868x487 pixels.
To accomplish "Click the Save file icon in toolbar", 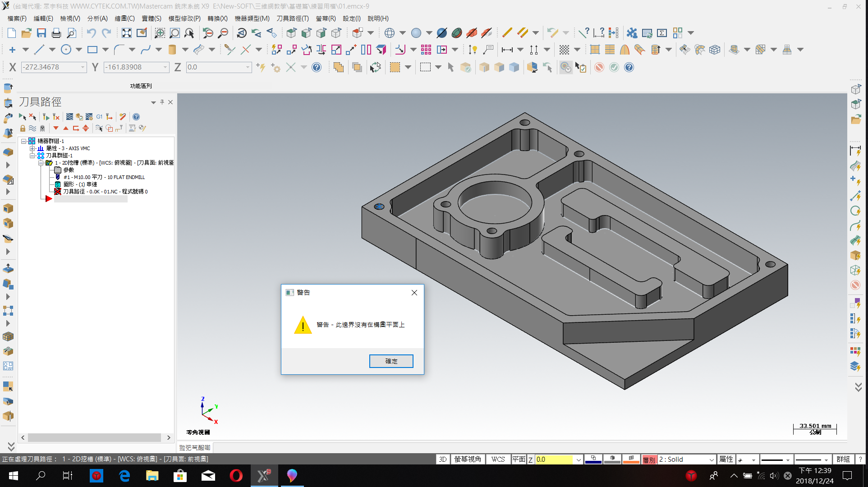I will pos(41,33).
